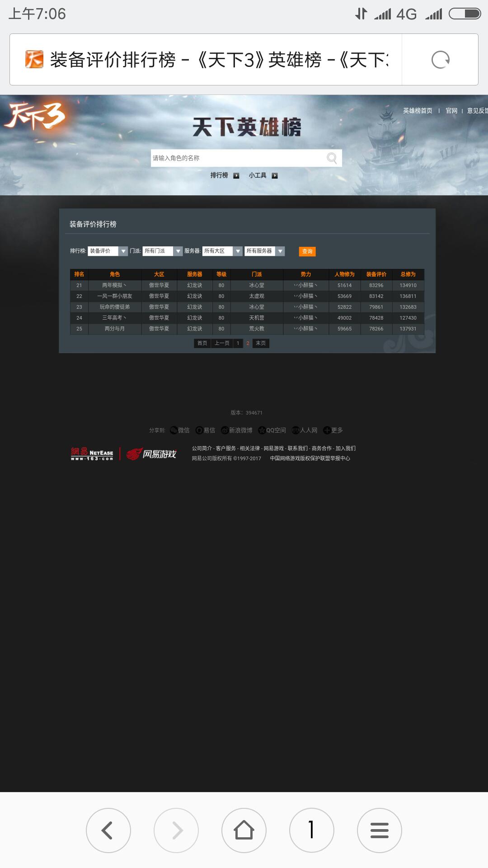This screenshot has width=488, height=868.
Task: Open 英雄榜首页 link
Action: click(x=418, y=111)
